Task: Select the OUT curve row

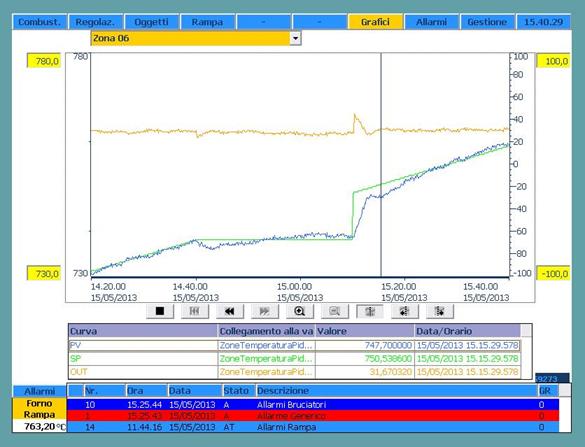Action: click(294, 372)
